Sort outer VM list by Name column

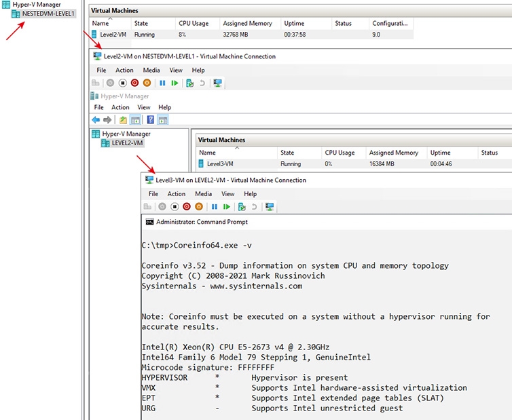pyautogui.click(x=111, y=24)
